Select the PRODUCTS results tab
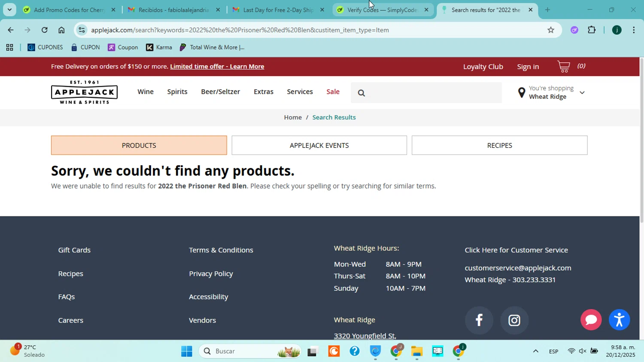This screenshot has width=644, height=362. coord(139,146)
